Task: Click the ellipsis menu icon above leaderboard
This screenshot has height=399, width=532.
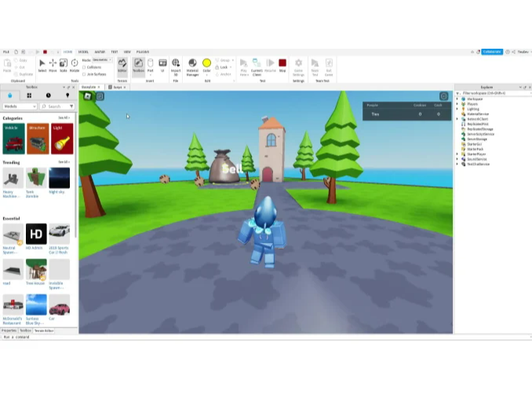Action: click(444, 97)
